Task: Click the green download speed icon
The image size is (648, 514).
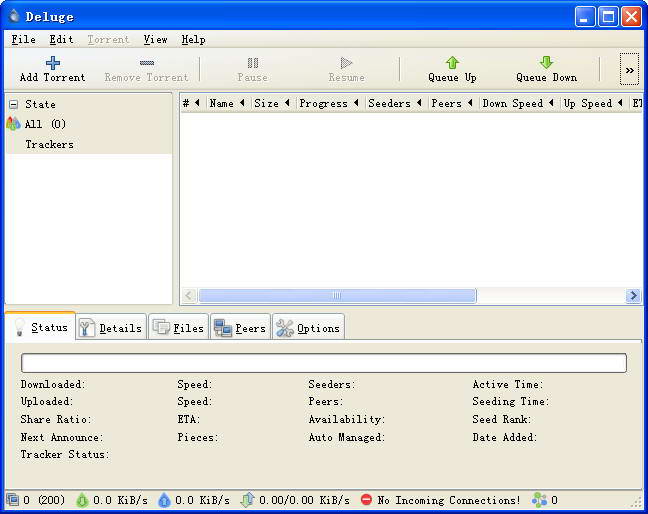Action: tap(82, 500)
